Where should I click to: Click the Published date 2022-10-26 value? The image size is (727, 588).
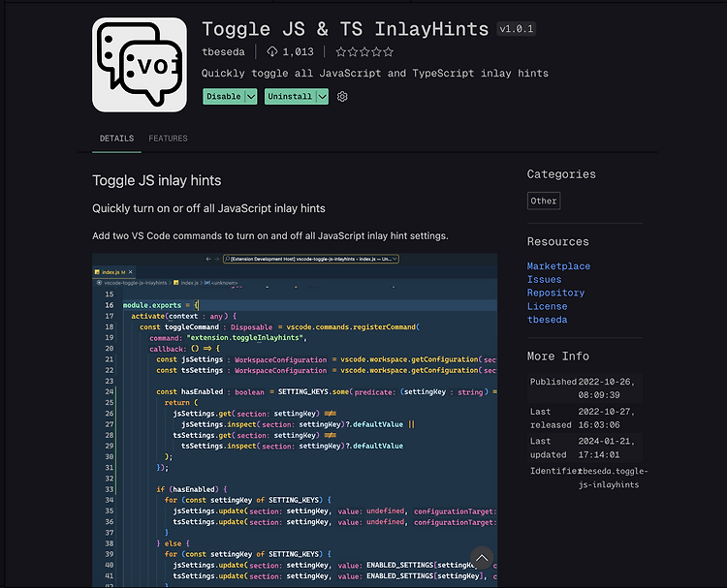point(607,388)
